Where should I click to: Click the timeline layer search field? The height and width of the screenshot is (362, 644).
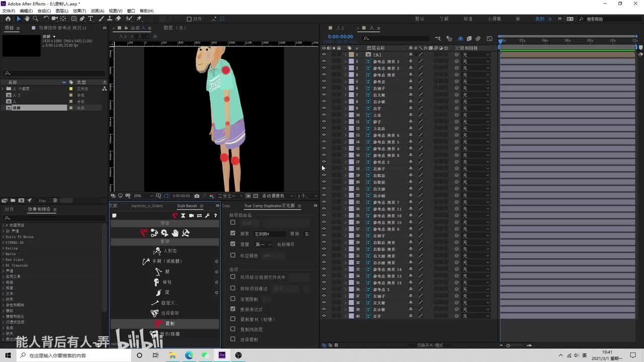(395, 38)
